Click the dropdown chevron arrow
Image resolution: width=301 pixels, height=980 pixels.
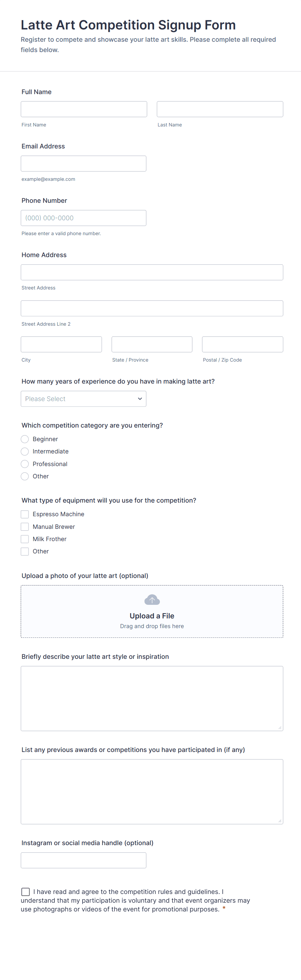pyautogui.click(x=139, y=399)
